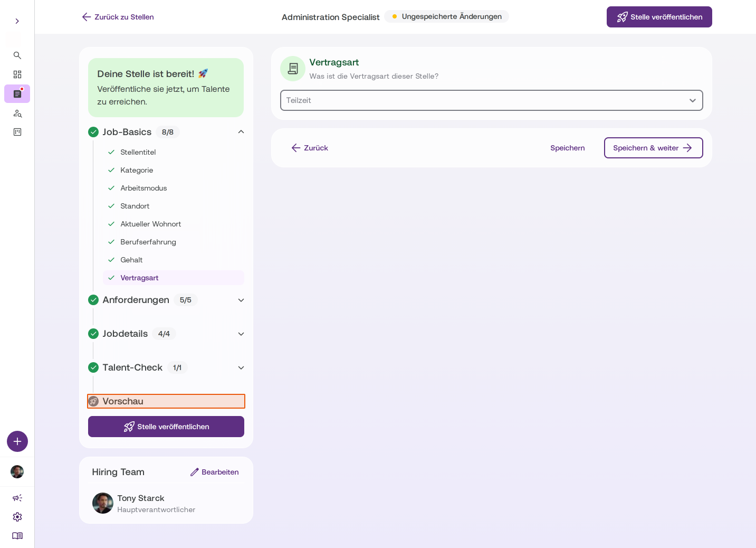Expand the left sidebar with chevron icon

[x=17, y=21]
